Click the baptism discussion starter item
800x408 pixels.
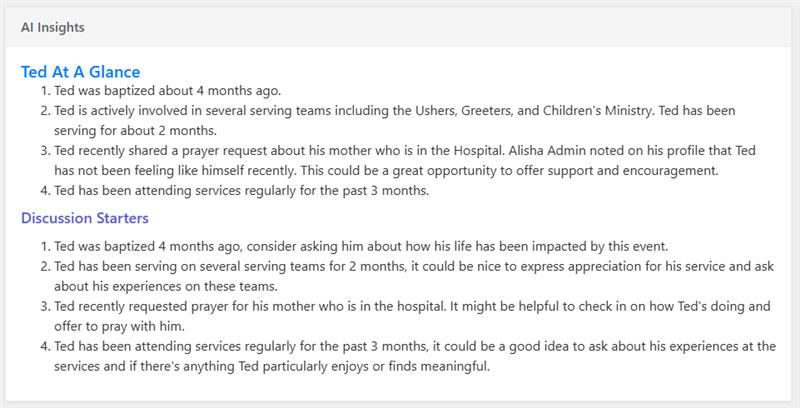pyautogui.click(x=361, y=246)
